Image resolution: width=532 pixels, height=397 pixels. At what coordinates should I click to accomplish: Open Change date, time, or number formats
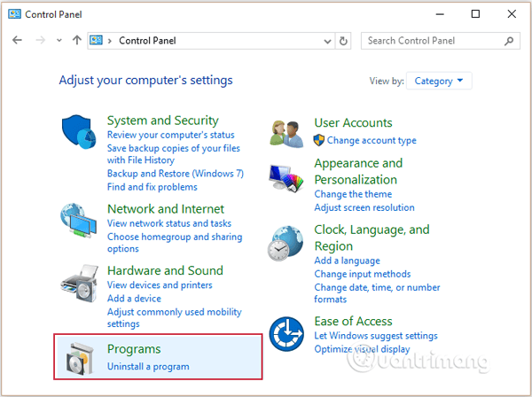[x=377, y=293]
